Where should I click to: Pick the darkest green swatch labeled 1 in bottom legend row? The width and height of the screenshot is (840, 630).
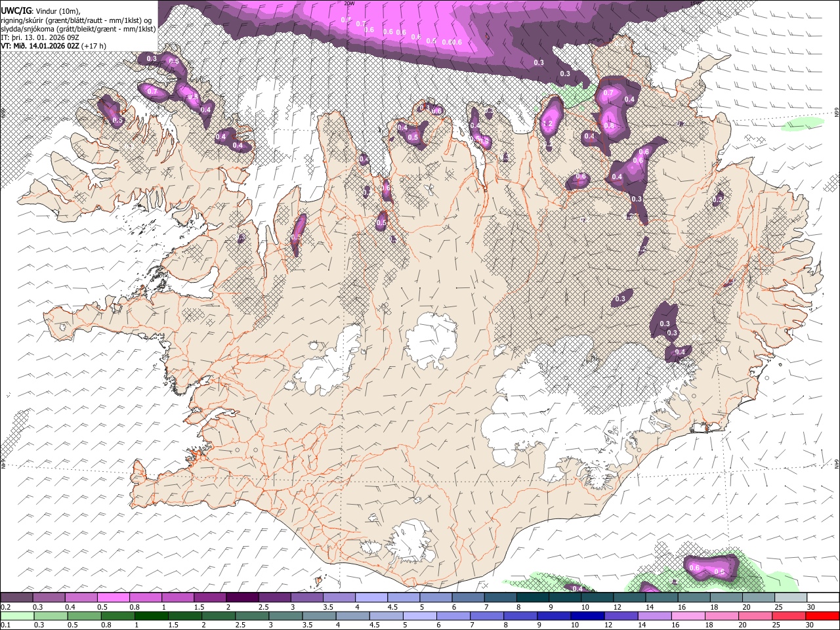[150, 616]
